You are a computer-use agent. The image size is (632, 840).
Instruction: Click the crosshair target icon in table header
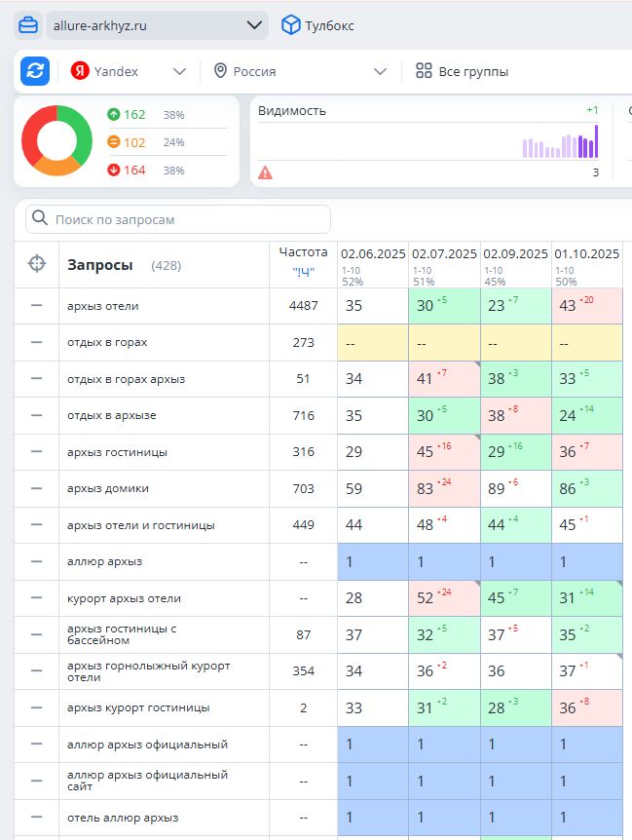37,264
